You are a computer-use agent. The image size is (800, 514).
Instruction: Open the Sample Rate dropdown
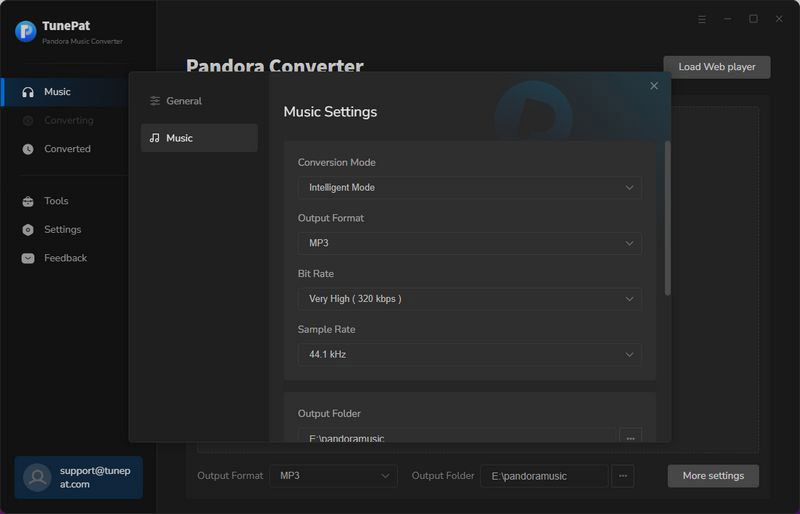pyautogui.click(x=469, y=354)
